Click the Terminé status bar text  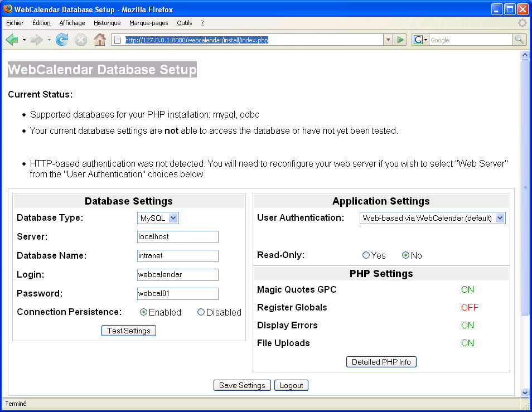pos(16,404)
